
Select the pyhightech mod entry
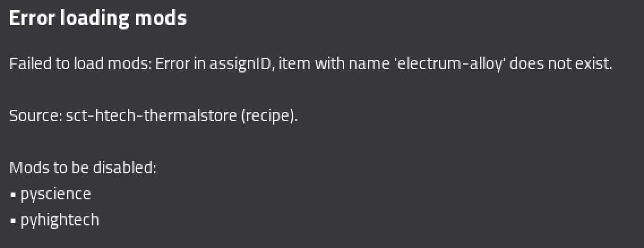tap(60, 220)
